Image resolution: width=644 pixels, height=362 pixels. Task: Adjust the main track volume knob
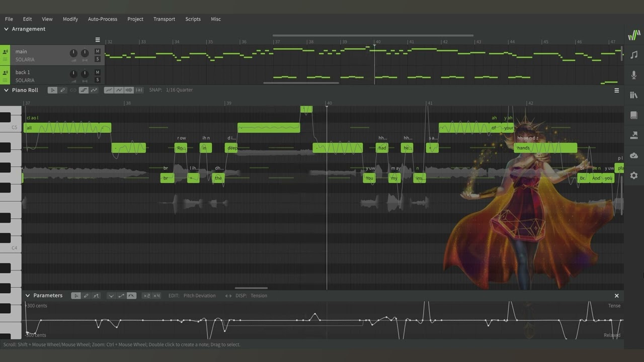coord(73,53)
